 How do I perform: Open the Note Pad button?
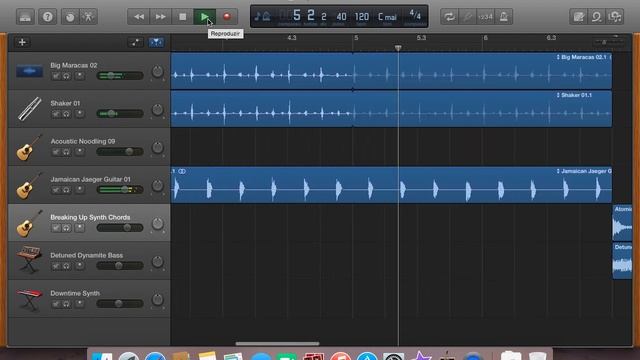578,17
